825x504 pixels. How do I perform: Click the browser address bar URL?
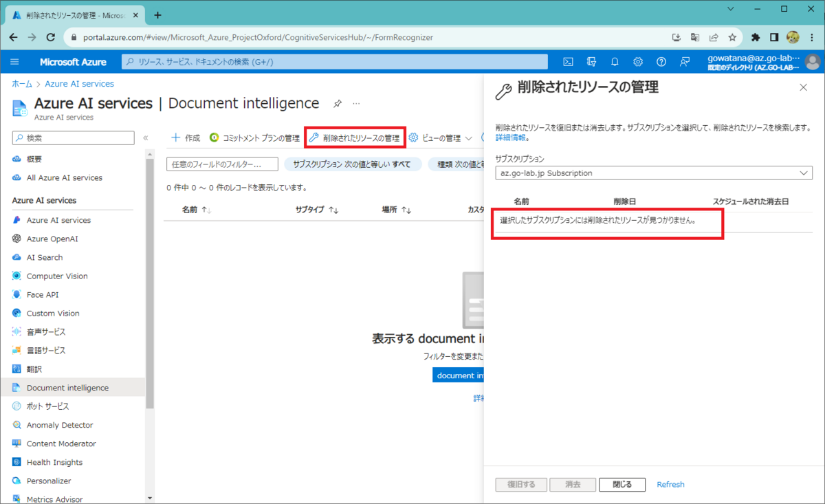(x=258, y=37)
